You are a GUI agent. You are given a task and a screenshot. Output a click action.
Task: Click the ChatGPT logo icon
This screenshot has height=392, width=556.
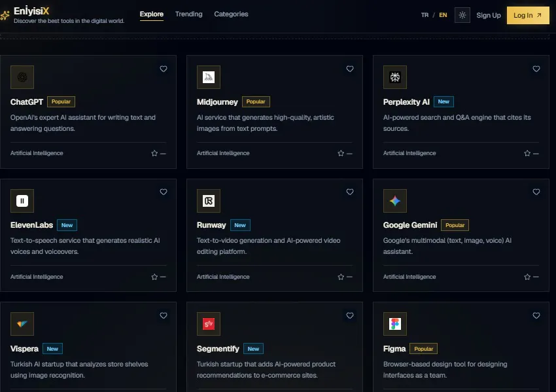tap(22, 77)
